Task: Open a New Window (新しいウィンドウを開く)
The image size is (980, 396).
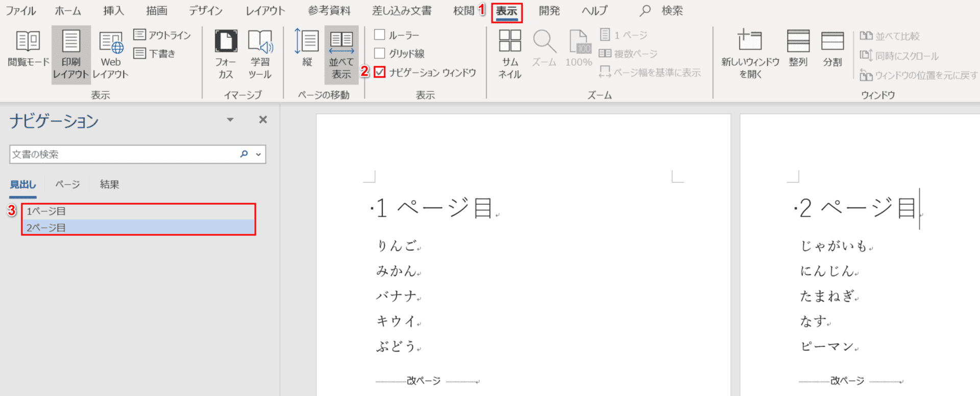Action: 750,55
